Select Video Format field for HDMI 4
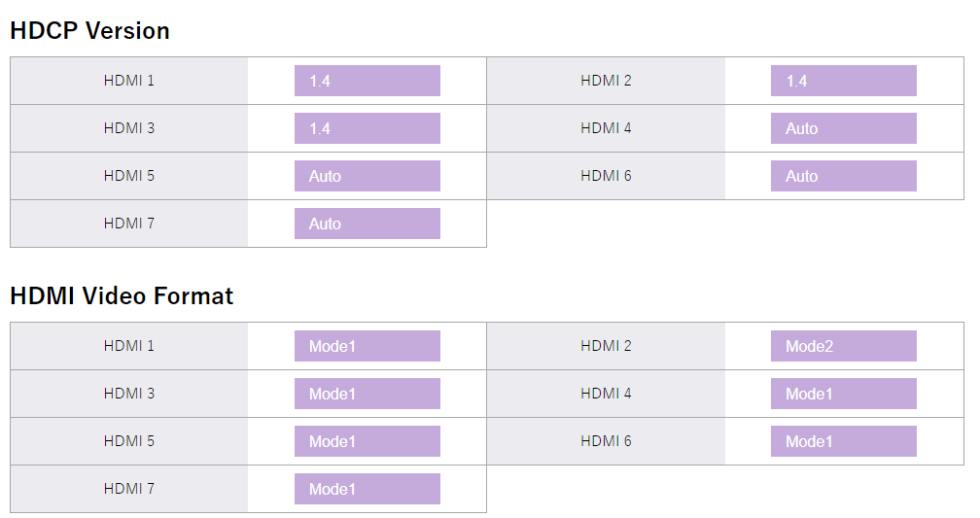This screenshot has height=518, width=980. coord(843,394)
